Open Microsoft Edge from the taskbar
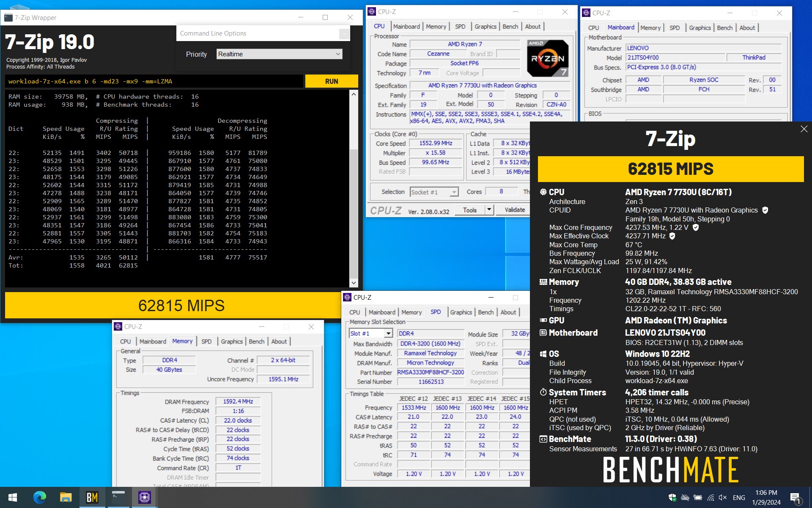The height and width of the screenshot is (508, 812). [39, 497]
